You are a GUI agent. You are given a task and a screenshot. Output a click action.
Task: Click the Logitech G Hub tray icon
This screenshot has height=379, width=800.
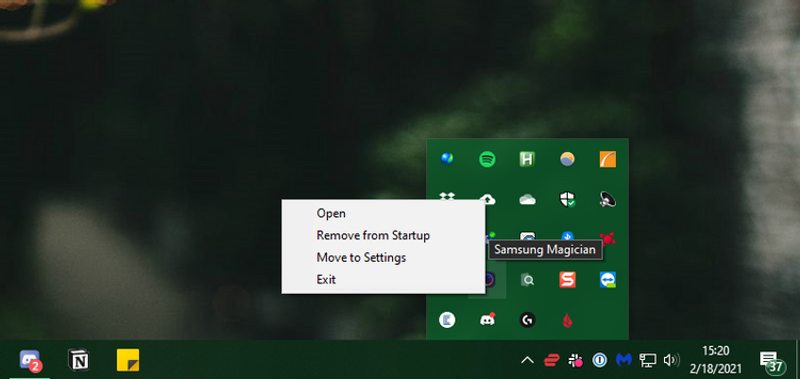pyautogui.click(x=527, y=320)
